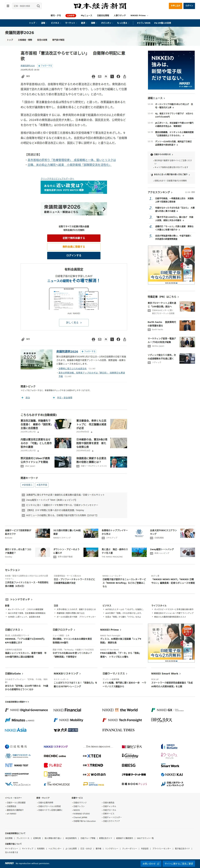Click the red LIVE中 badge

coord(71,16)
